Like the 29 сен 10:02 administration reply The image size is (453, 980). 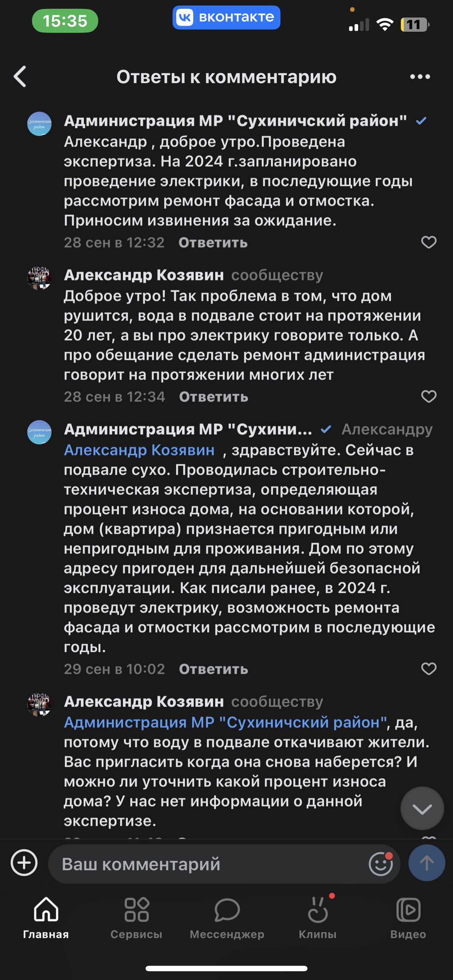[428, 669]
